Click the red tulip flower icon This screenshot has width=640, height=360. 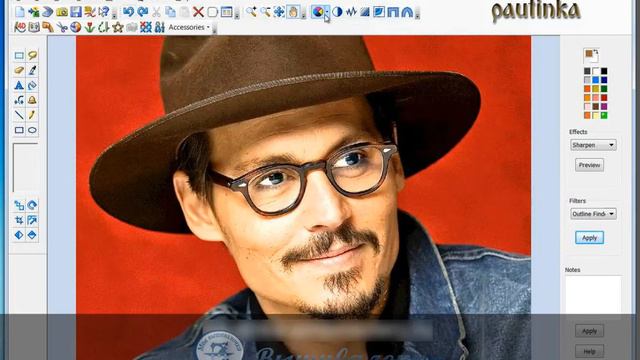pyautogui.click(x=89, y=27)
